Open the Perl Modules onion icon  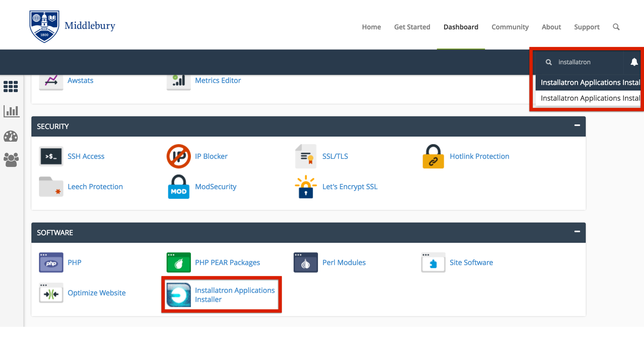coord(306,262)
